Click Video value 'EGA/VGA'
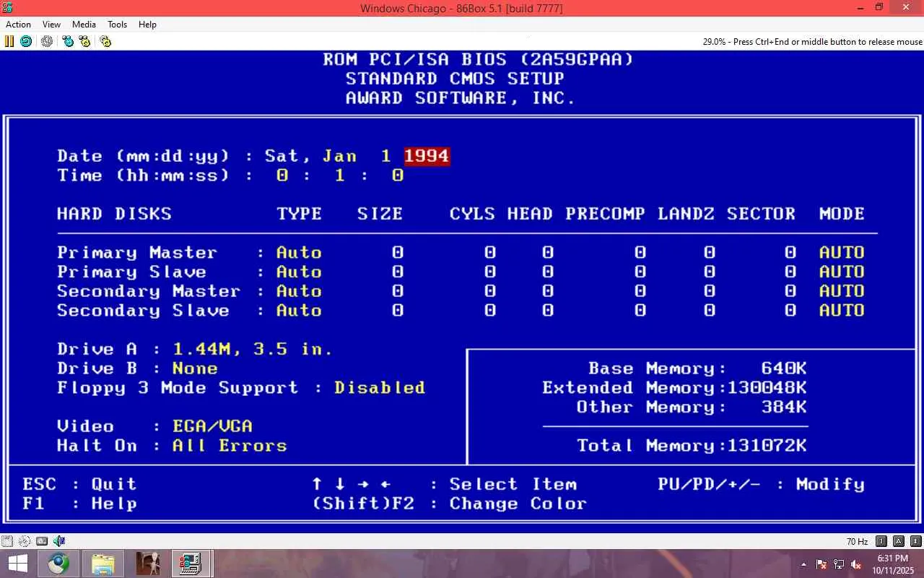The image size is (924, 578). pyautogui.click(x=212, y=426)
